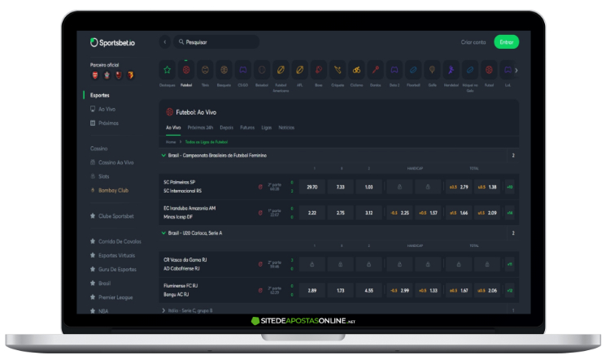The height and width of the screenshot is (364, 610).
Task: Select the Basquete sport icon
Action: coord(224,71)
